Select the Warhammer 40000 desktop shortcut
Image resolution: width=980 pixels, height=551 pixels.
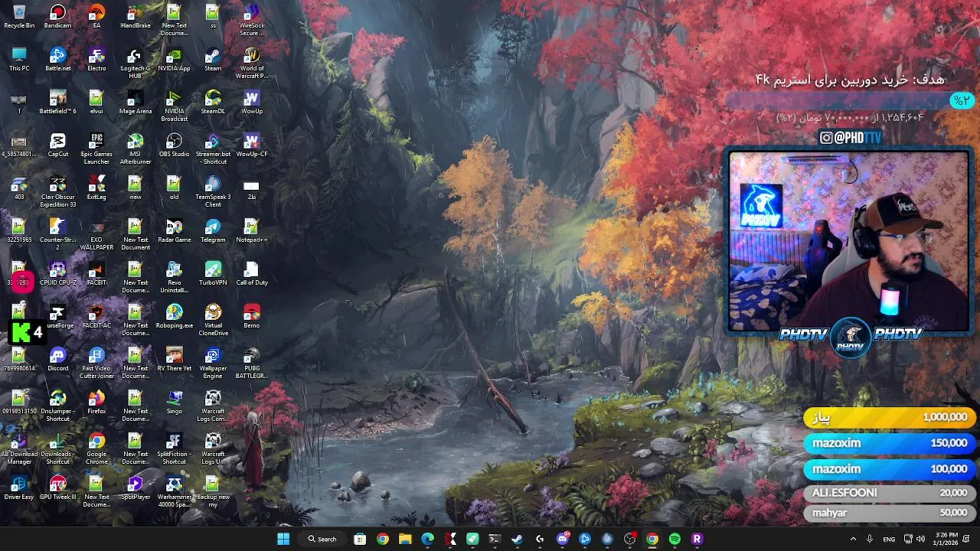(174, 491)
